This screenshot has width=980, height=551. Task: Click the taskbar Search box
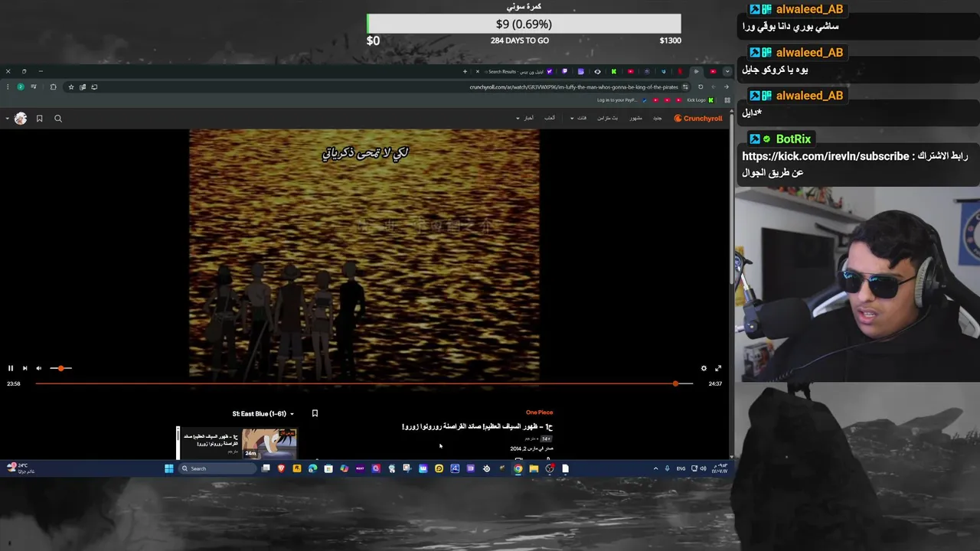pos(217,468)
